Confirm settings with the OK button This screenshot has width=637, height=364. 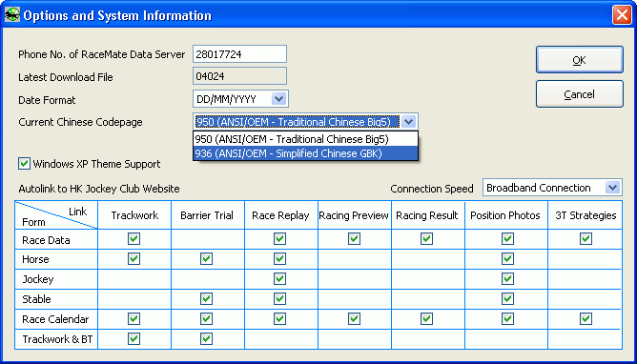point(580,60)
